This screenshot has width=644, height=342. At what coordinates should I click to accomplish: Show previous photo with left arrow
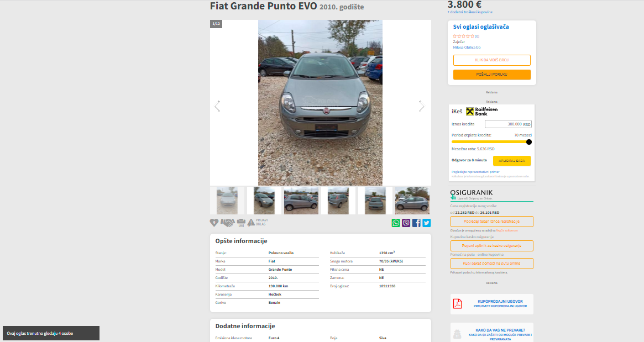coord(217,106)
